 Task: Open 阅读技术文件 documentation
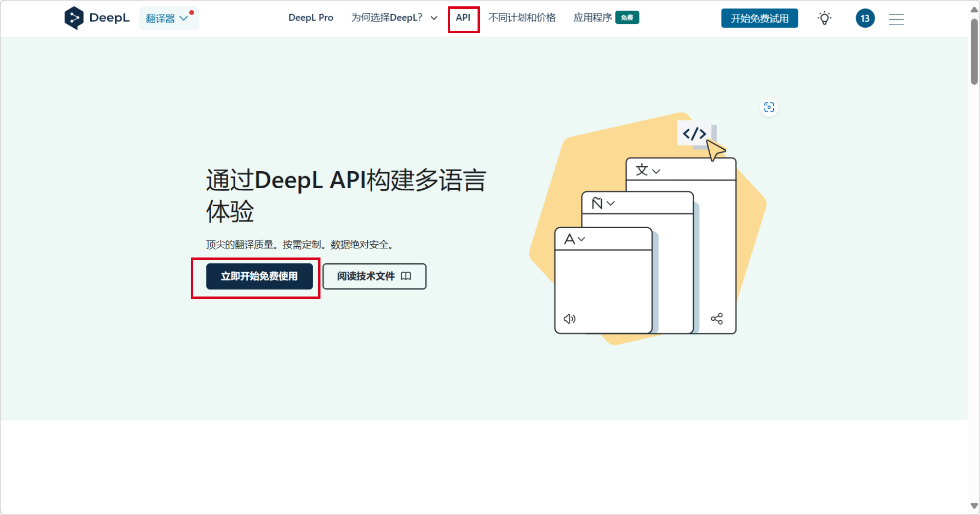coord(374,276)
